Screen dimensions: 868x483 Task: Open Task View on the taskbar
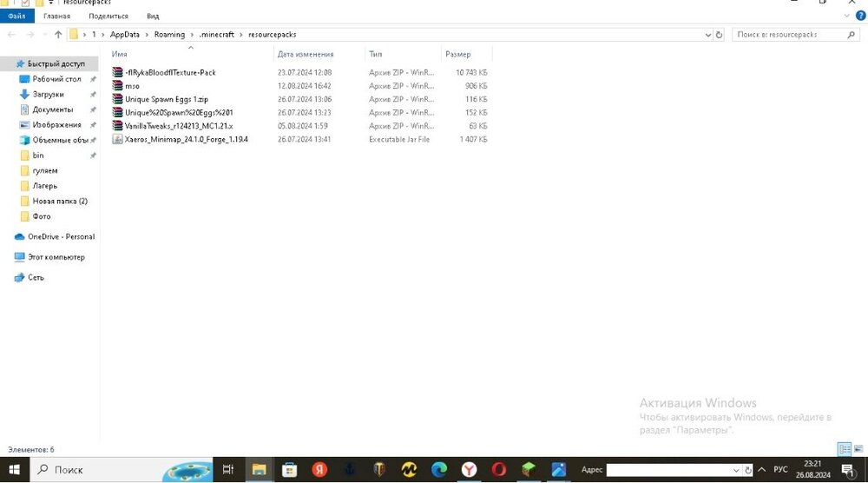(227, 470)
